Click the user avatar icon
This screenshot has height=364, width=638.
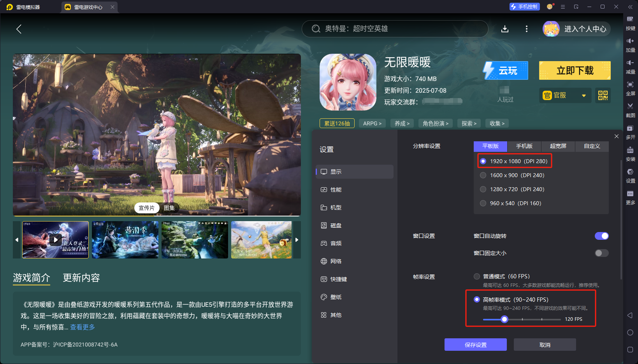pos(551,29)
